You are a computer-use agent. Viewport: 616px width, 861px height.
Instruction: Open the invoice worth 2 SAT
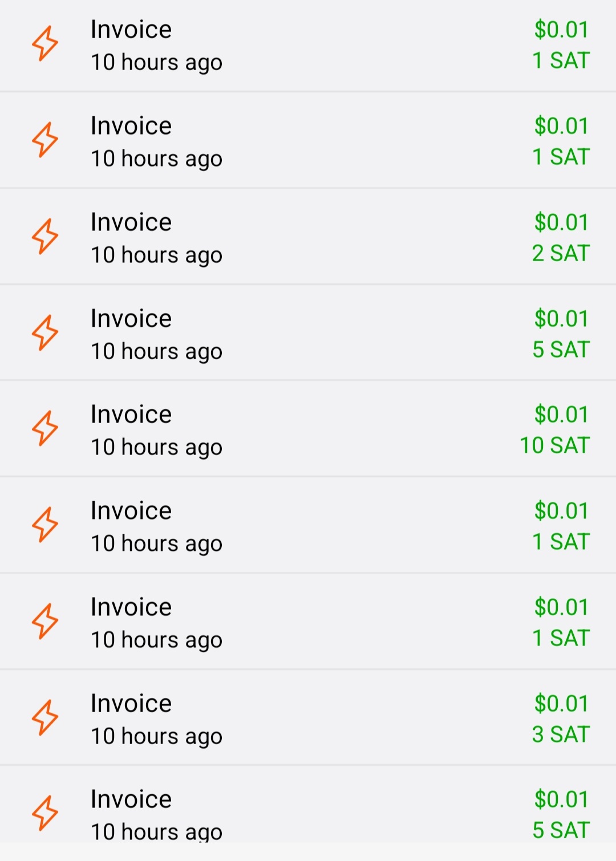coord(308,237)
